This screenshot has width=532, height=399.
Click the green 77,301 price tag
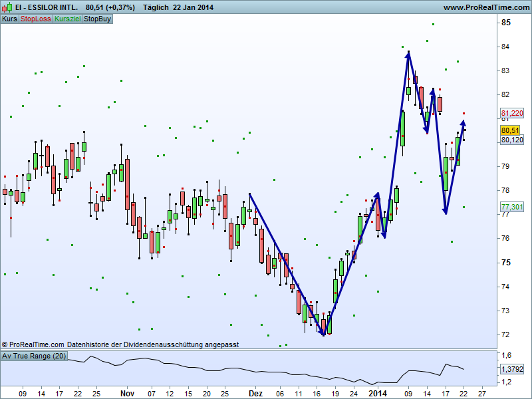512,207
